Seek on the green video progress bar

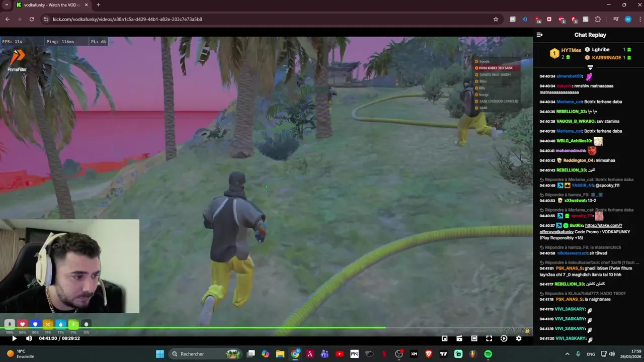[267, 328]
